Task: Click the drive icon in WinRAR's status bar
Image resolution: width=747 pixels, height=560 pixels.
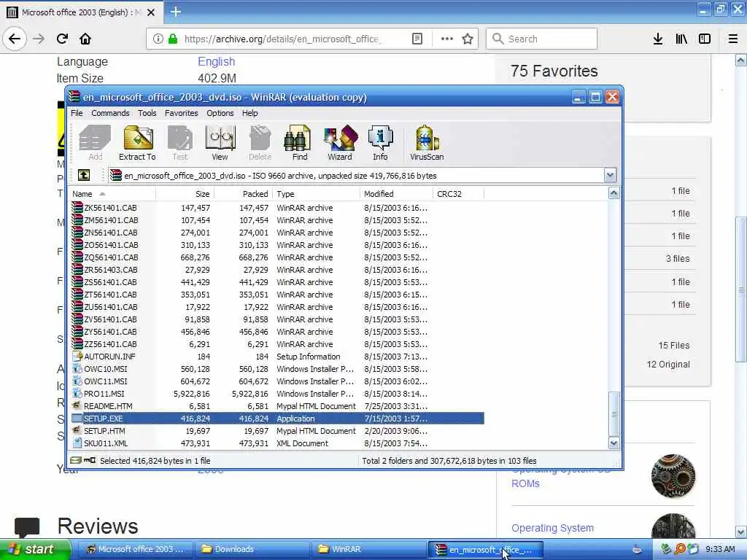Action: pyautogui.click(x=76, y=461)
